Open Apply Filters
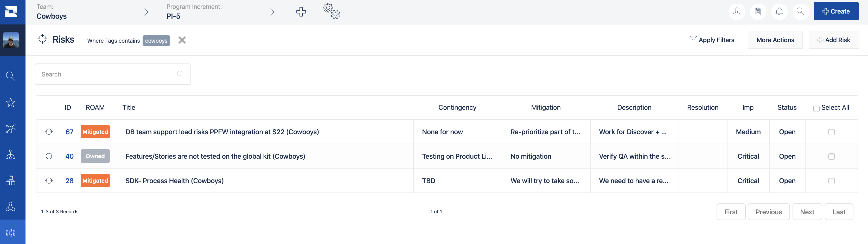 [x=712, y=40]
